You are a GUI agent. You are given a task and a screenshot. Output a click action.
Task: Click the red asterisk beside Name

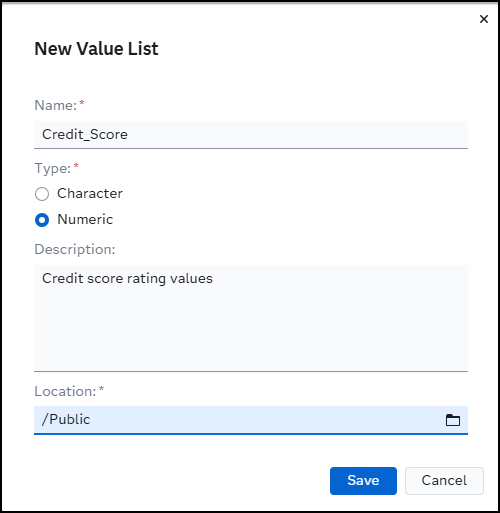point(82,103)
